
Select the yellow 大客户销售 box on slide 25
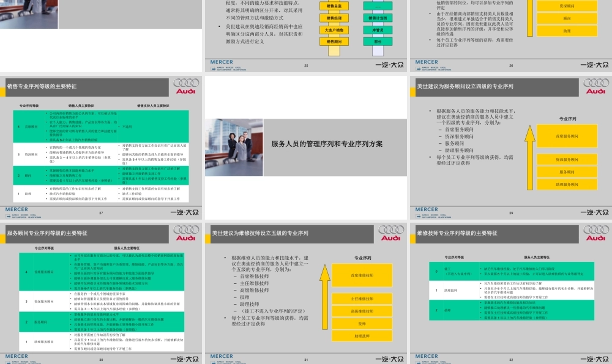pyautogui.click(x=334, y=30)
